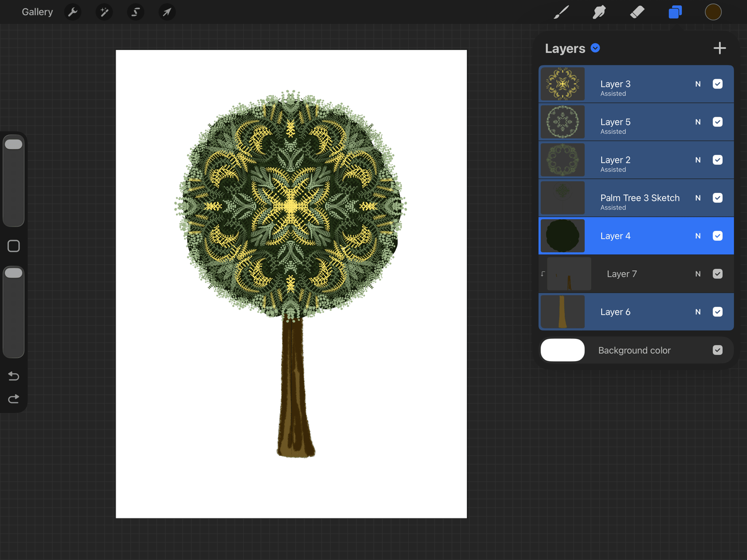Open blend mode N for Layer 6

click(698, 312)
